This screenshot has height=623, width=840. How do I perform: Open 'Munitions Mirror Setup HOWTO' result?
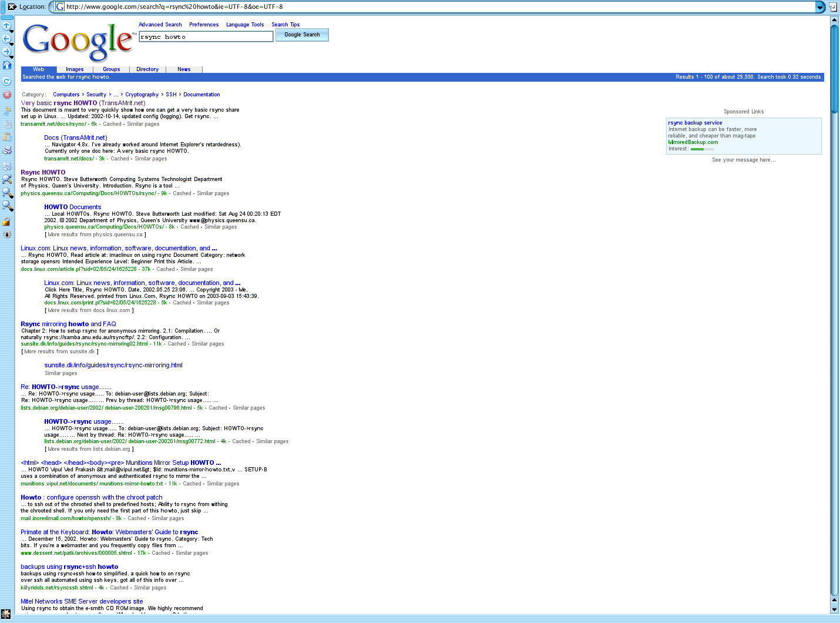121,463
